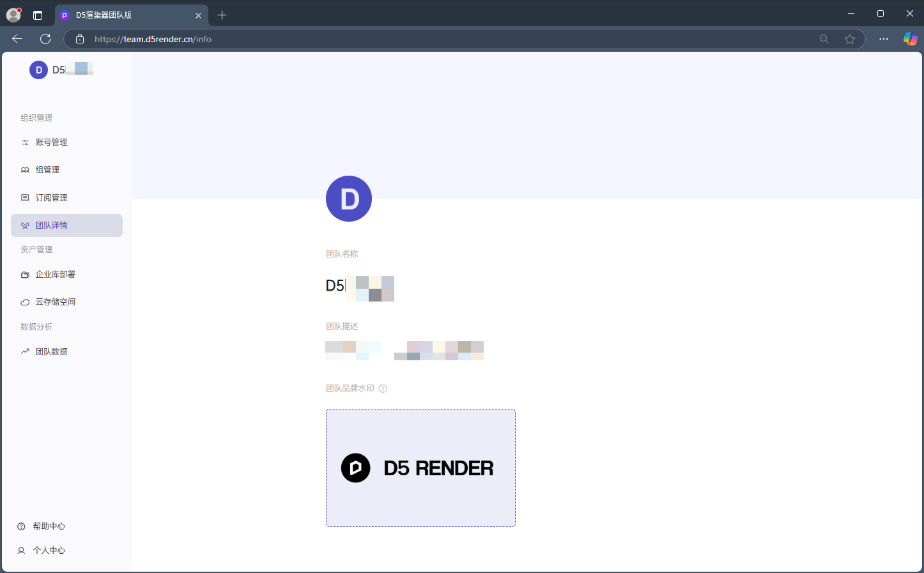Click the team brand watermark help icon
Viewport: 924px width, 573px height.
383,388
